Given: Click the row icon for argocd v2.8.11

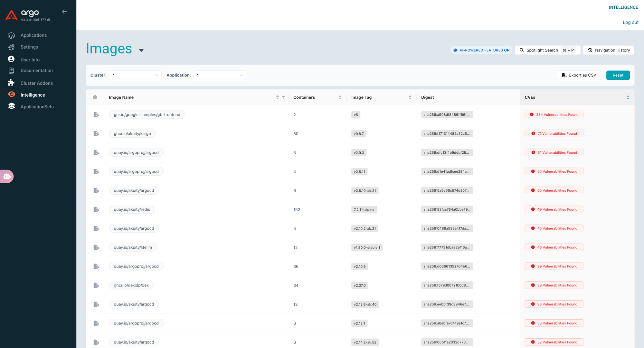Looking at the screenshot, I should click(x=96, y=172).
